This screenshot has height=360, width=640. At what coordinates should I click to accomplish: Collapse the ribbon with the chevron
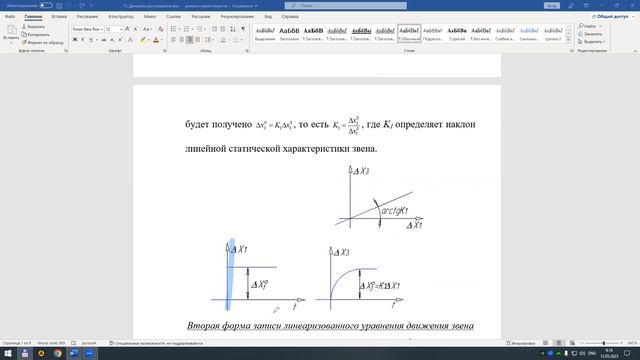coord(635,51)
